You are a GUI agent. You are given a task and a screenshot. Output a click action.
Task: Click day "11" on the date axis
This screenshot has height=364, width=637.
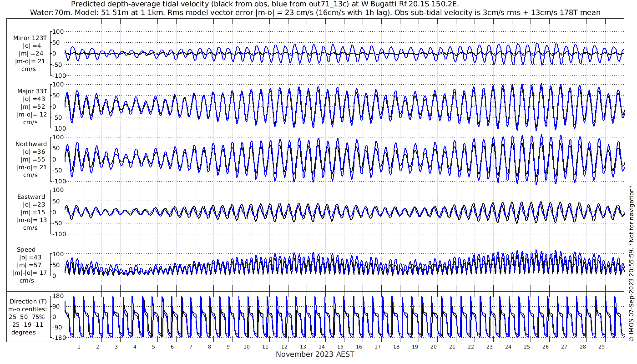pos(265,347)
